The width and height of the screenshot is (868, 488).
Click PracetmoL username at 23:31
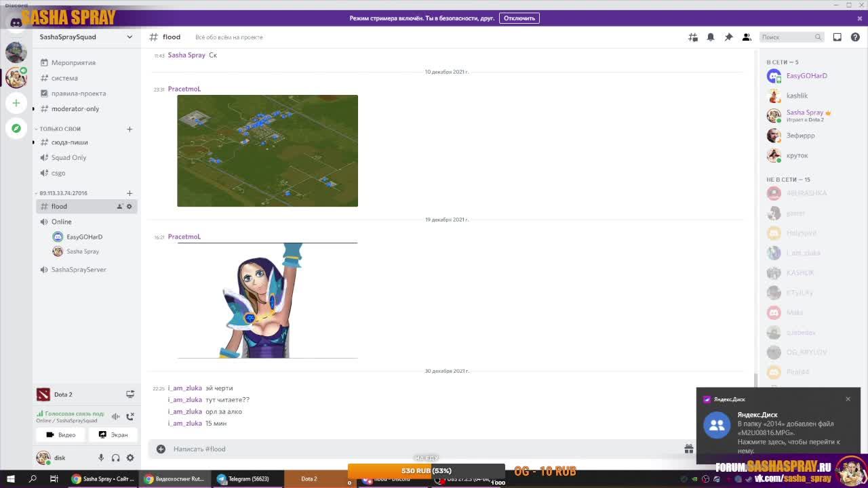coord(184,89)
